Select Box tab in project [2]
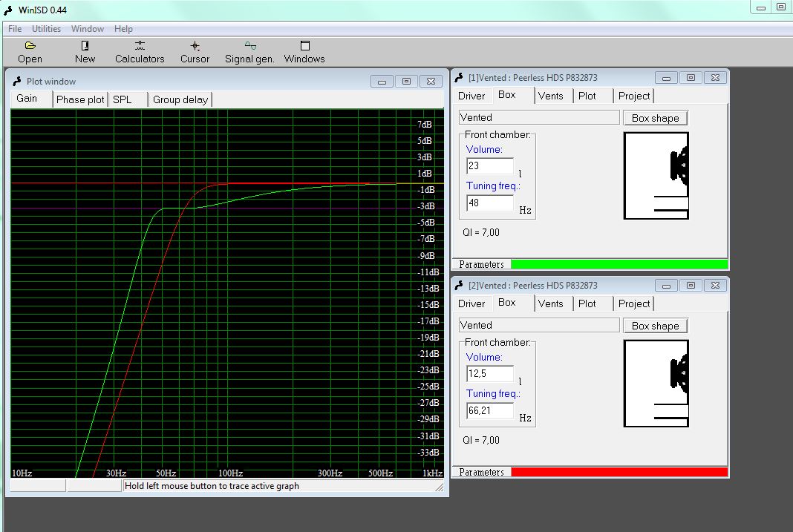 513,303
